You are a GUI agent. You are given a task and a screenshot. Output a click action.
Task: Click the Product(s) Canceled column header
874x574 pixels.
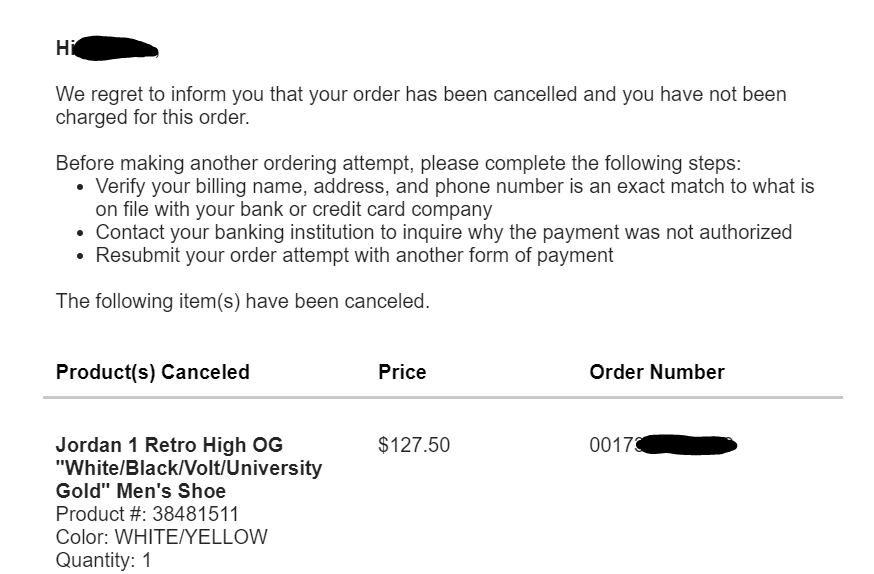point(153,372)
